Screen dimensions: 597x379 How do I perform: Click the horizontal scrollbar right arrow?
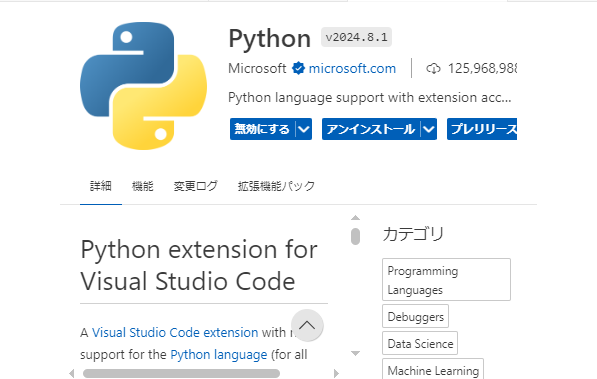click(336, 373)
